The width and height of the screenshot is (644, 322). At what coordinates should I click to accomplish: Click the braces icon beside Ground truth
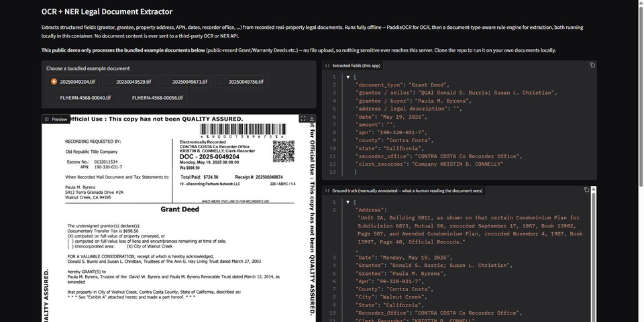coord(327,191)
